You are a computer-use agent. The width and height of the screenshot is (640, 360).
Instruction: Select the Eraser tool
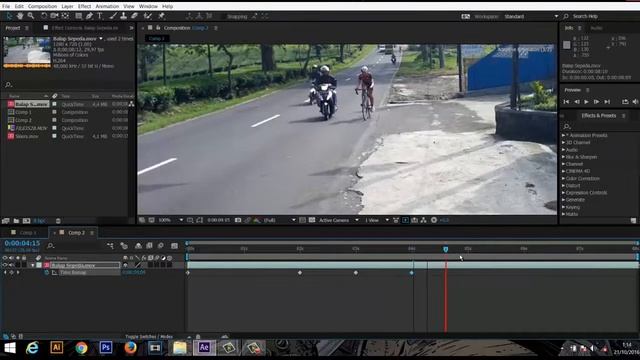[x=134, y=16]
